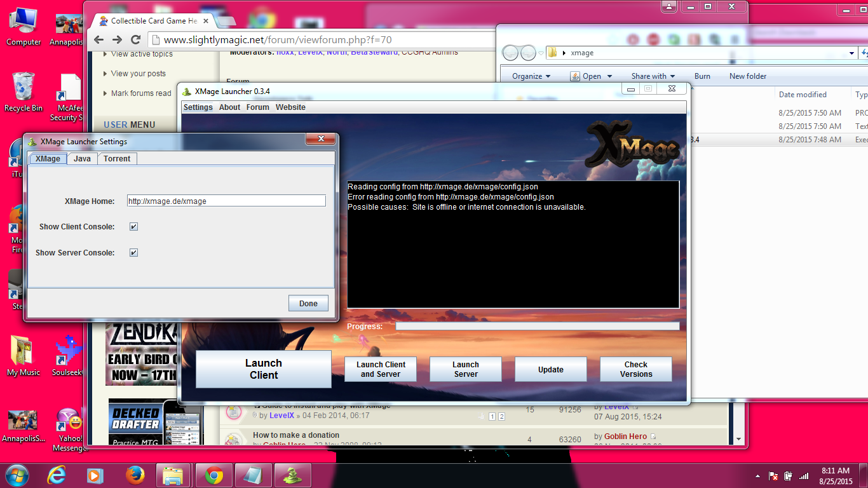Click Explorer window's Back arrow button
This screenshot has height=488, width=868.
[510, 53]
